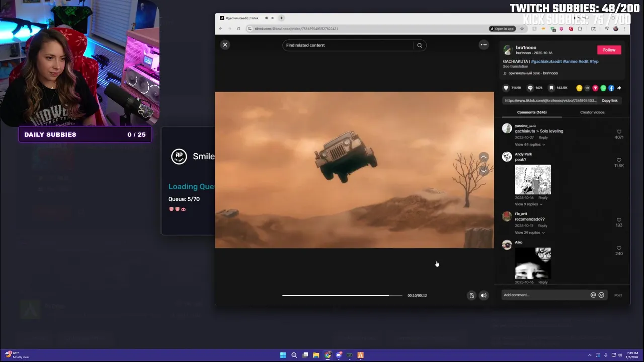Open Discord from the taskbar

(339, 355)
